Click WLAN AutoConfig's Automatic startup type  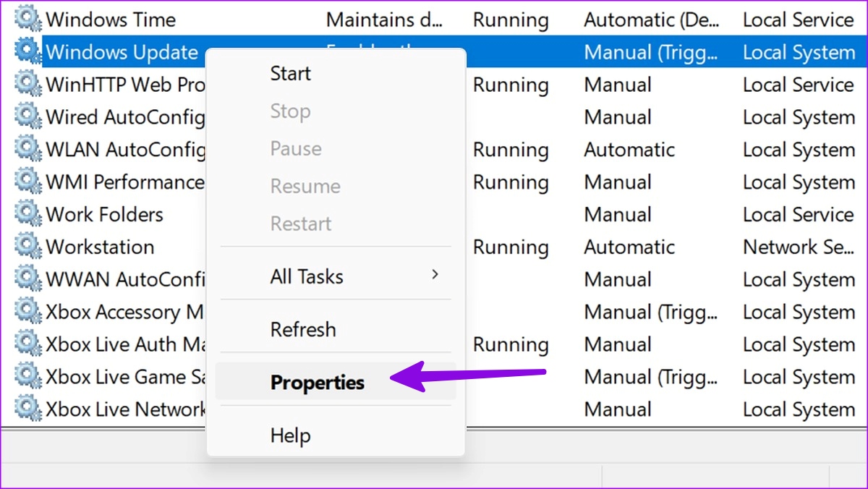(629, 150)
